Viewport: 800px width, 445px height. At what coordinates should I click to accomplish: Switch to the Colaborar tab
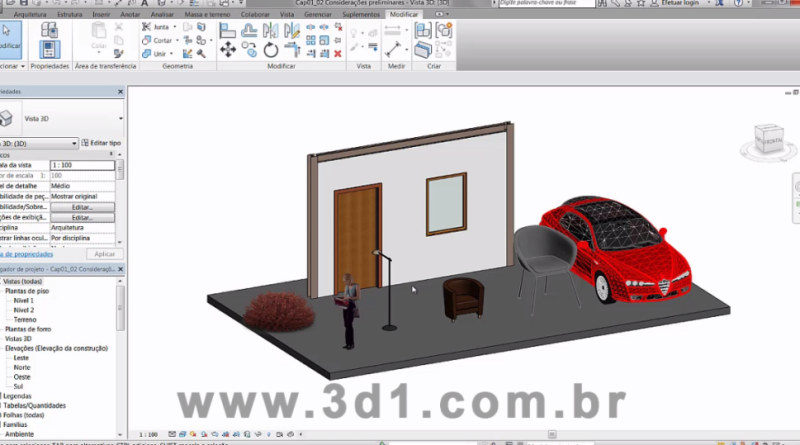coord(255,14)
